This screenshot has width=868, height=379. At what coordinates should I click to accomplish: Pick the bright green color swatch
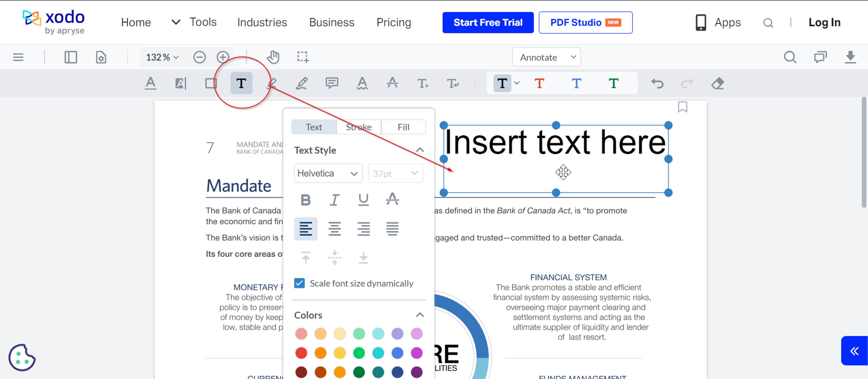click(x=359, y=353)
